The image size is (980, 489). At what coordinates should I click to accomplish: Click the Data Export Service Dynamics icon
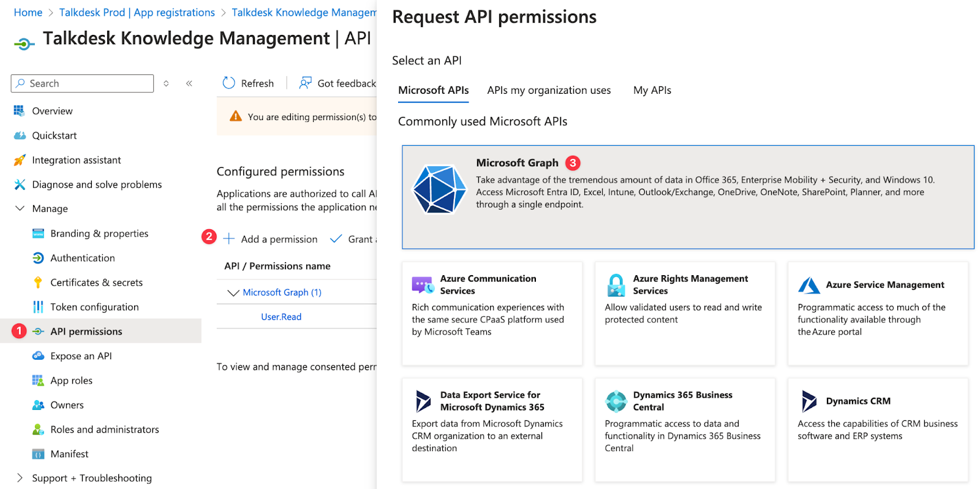[423, 401]
